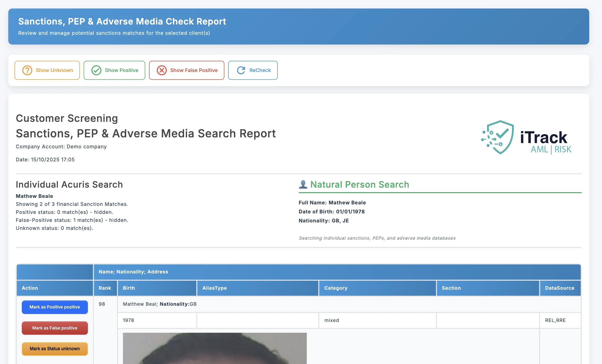602x364 pixels.
Task: Sort the DataSource column
Action: [x=560, y=288]
